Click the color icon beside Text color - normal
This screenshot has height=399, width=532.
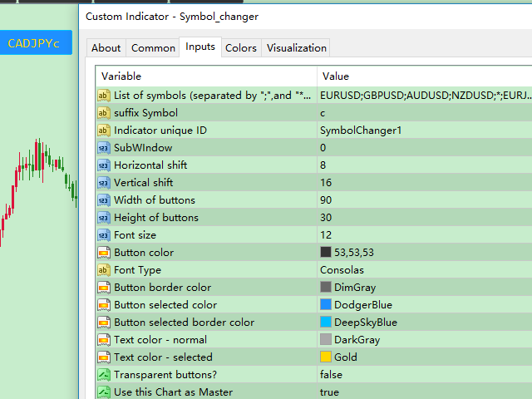point(104,340)
